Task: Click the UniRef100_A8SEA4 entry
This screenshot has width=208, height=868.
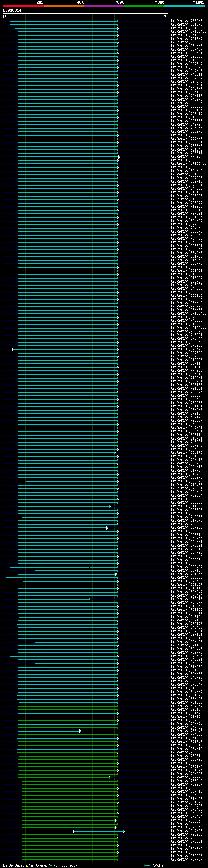Action: pyautogui.click(x=187, y=142)
